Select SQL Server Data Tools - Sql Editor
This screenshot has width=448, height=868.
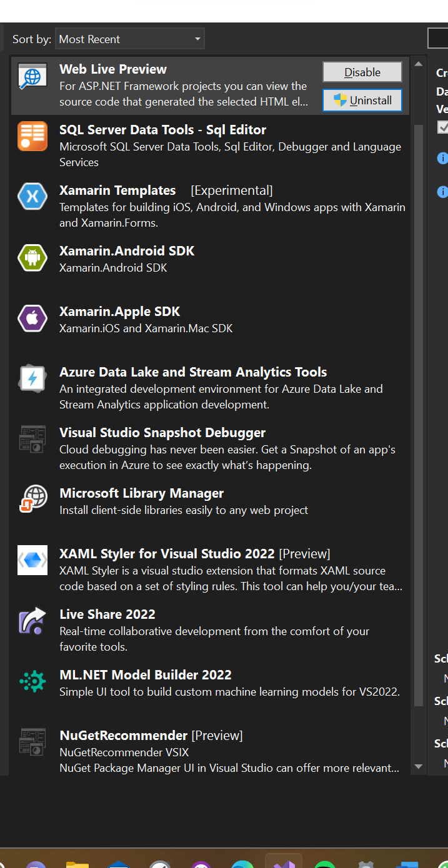point(163,130)
